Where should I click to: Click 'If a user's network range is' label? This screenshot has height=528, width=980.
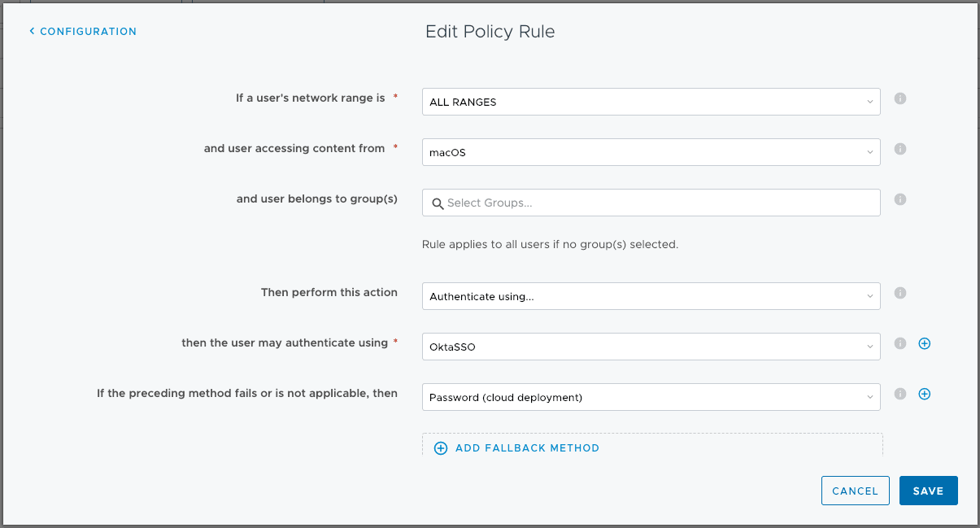(311, 98)
